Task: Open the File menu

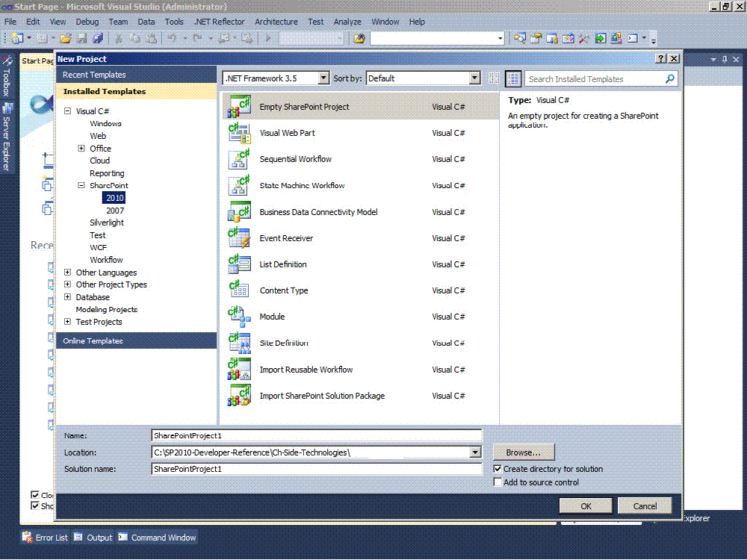Action: click(x=10, y=22)
